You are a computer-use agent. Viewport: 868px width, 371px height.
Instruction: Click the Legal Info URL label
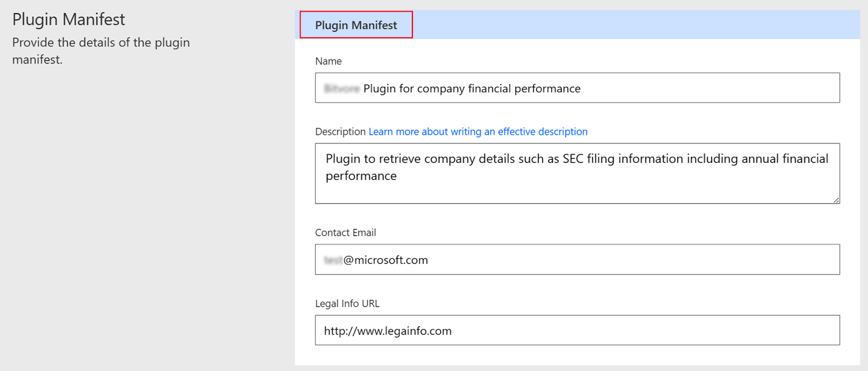(347, 303)
